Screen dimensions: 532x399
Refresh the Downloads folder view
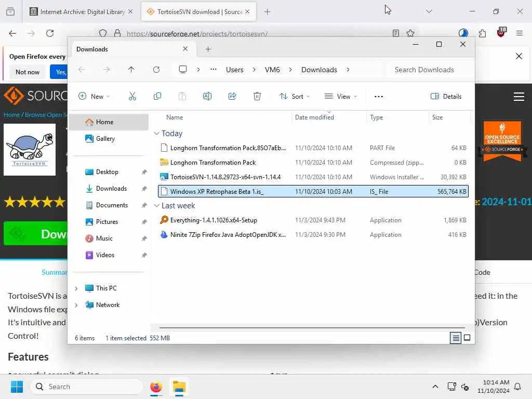click(x=156, y=70)
